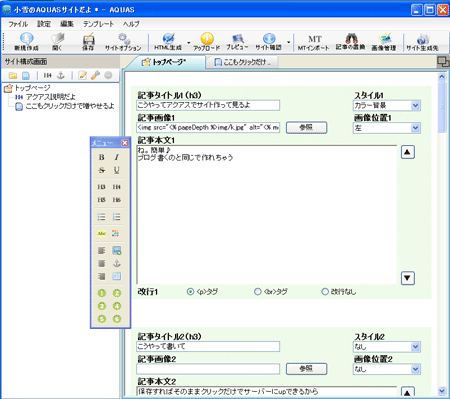Open dropdown arrow next to サイト確認
This screenshot has height=399, width=450.
pyautogui.click(x=288, y=42)
